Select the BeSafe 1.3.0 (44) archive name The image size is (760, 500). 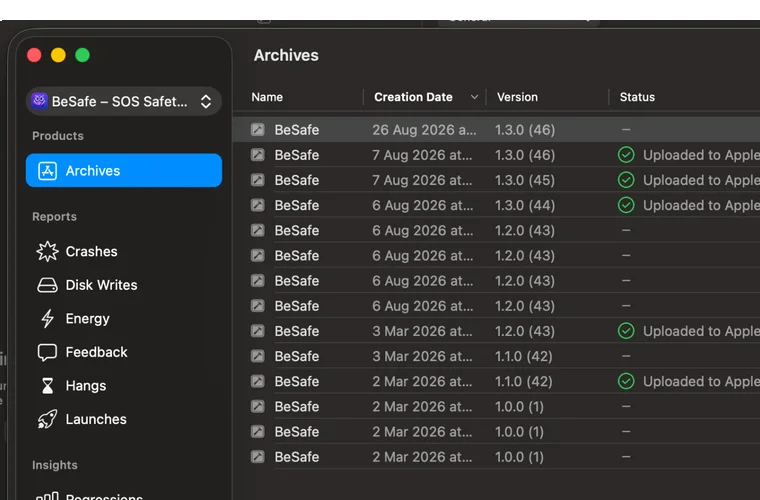(x=297, y=205)
